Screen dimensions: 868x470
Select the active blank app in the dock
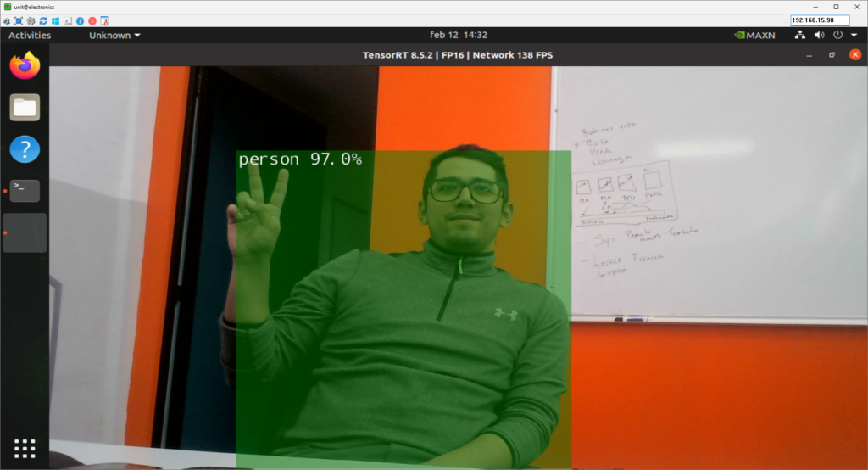25,233
